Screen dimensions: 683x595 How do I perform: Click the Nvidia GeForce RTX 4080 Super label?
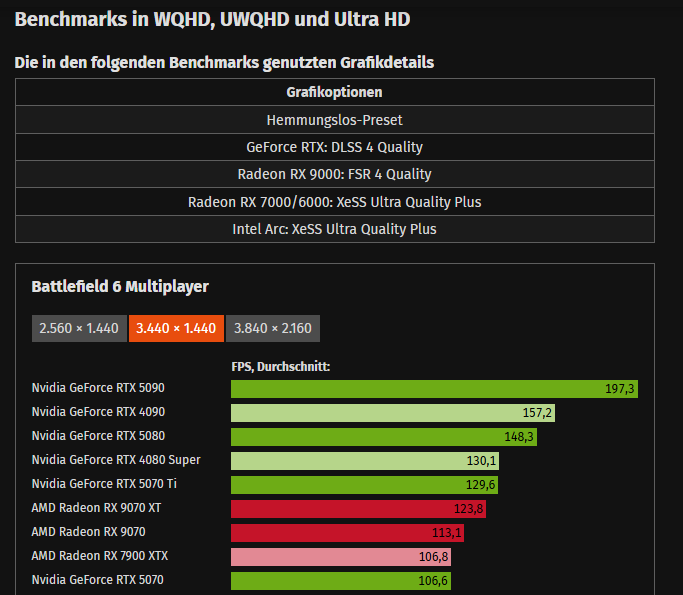[116, 460]
